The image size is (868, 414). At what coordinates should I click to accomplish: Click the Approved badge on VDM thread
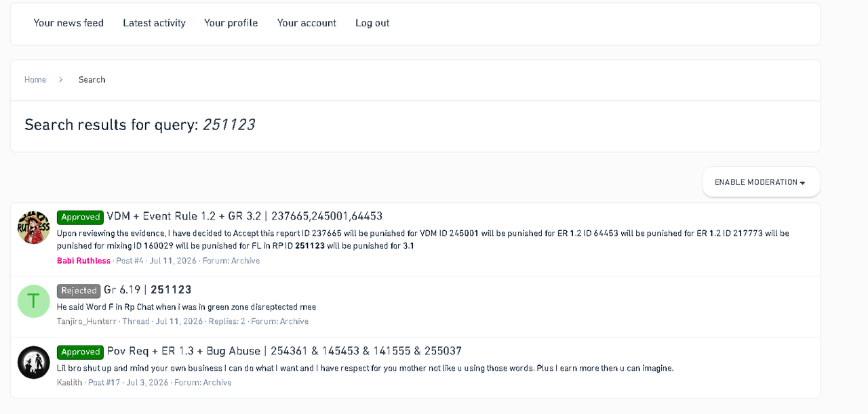tap(80, 217)
